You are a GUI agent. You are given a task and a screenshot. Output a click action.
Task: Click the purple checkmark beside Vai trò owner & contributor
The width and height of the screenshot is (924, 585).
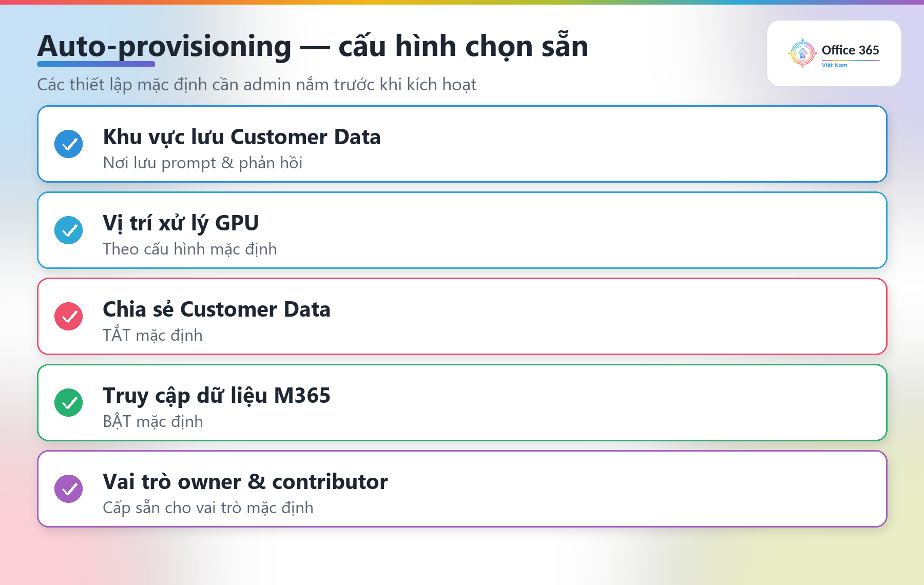point(69,489)
